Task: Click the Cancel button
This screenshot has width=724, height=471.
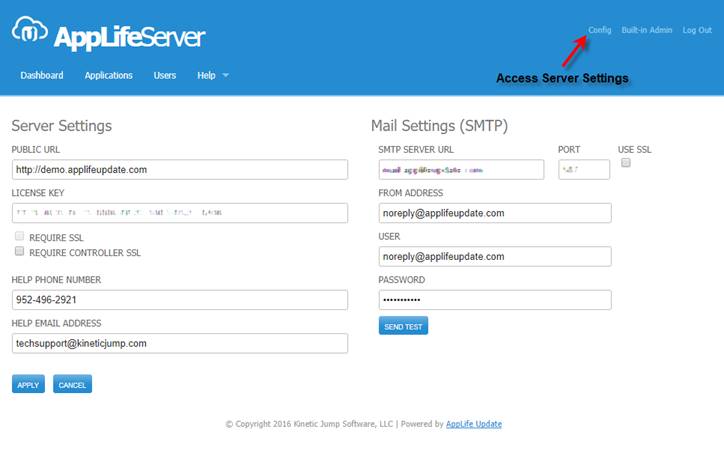Action: [x=72, y=384]
